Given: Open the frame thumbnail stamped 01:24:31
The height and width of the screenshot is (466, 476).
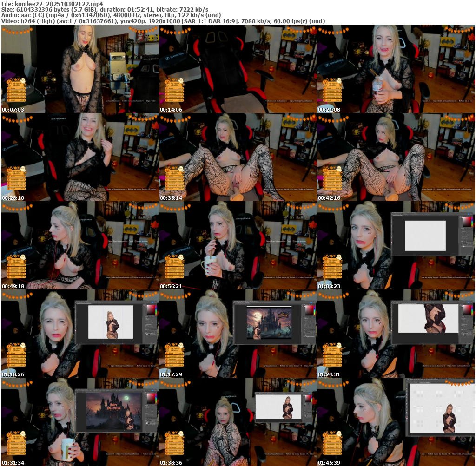Looking at the screenshot, I should [x=396, y=334].
